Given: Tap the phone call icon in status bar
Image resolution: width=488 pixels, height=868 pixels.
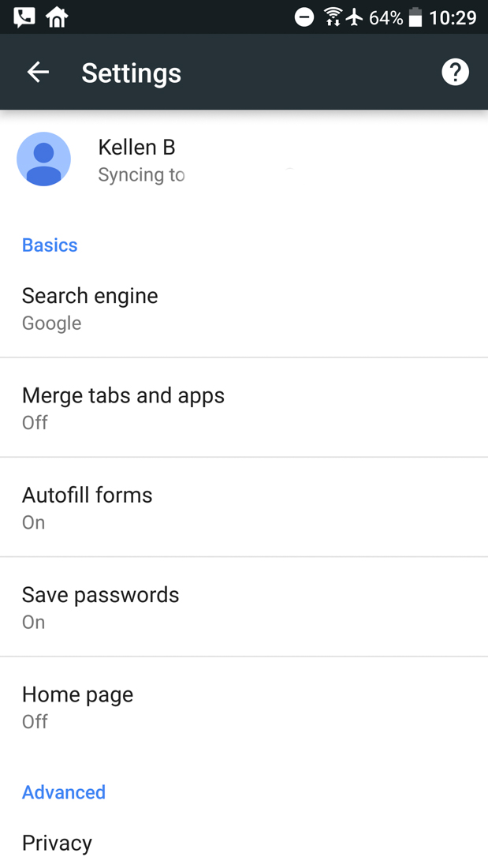Looking at the screenshot, I should click(24, 17).
